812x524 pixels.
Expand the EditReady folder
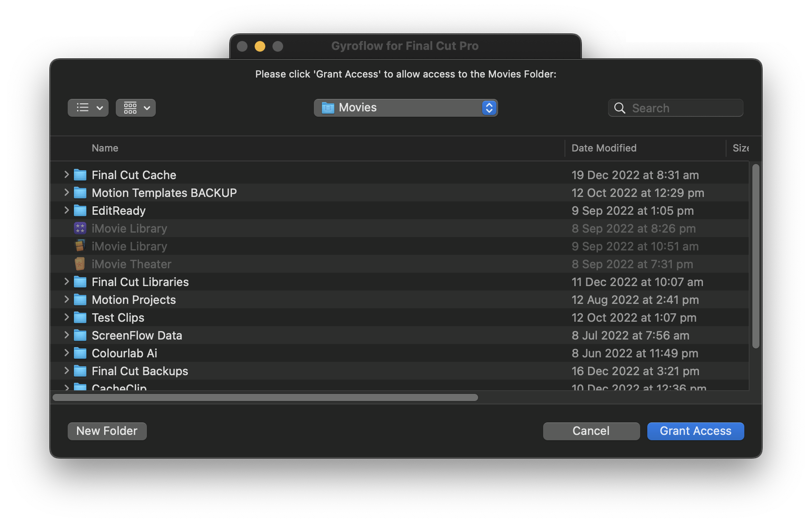tap(66, 210)
